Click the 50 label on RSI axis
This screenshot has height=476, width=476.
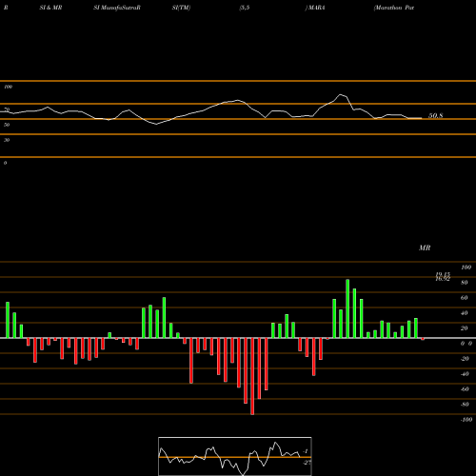[x=7, y=125]
